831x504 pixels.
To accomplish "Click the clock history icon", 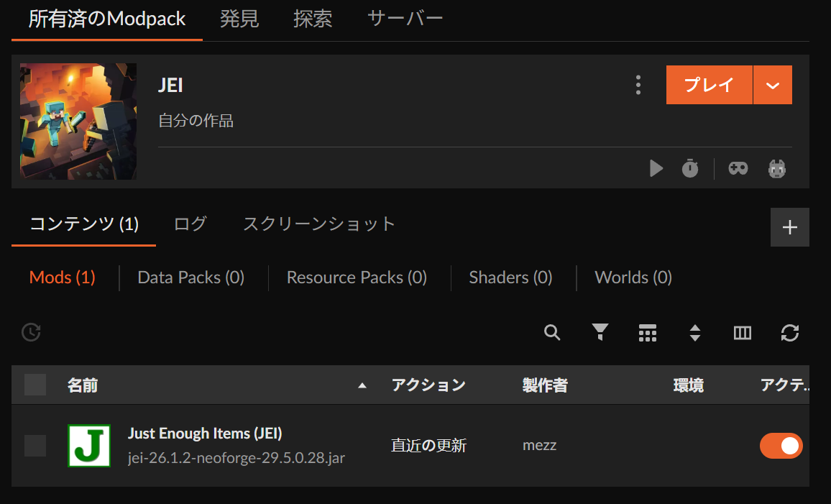I will tap(31, 332).
